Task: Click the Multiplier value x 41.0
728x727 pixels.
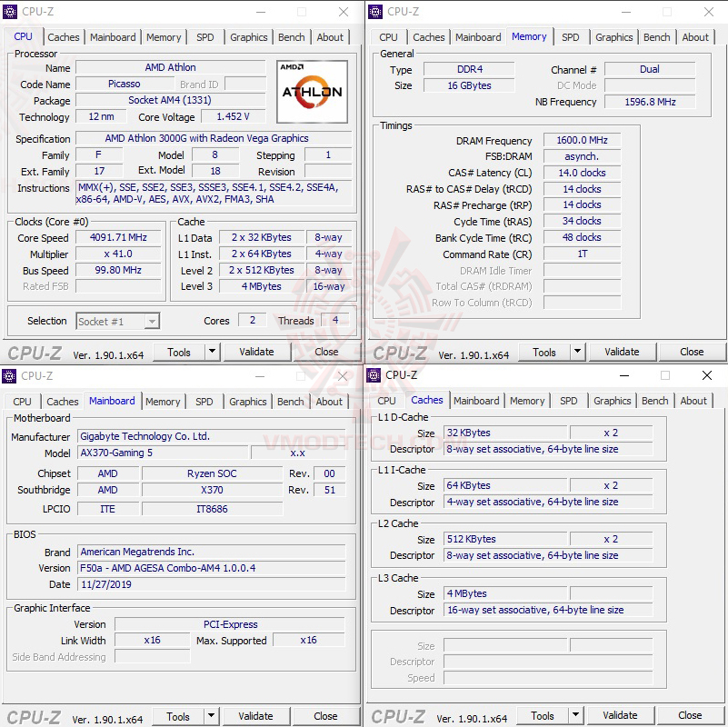Action: (x=118, y=254)
